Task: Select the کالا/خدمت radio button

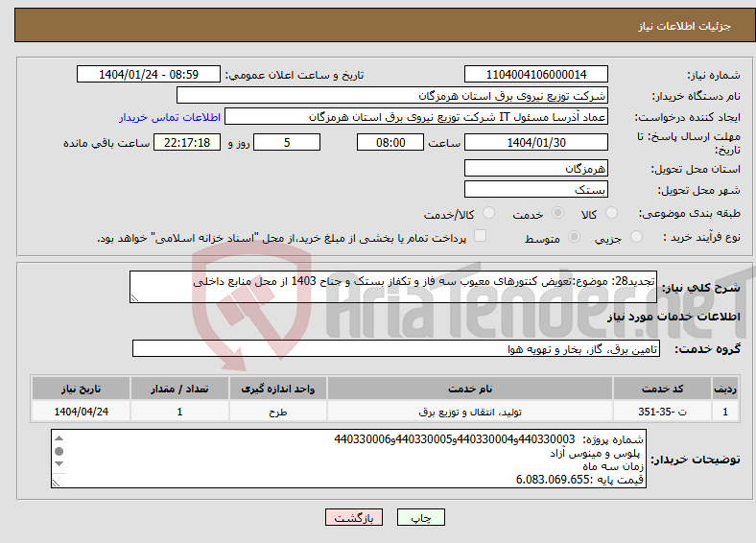Action: coord(489,213)
